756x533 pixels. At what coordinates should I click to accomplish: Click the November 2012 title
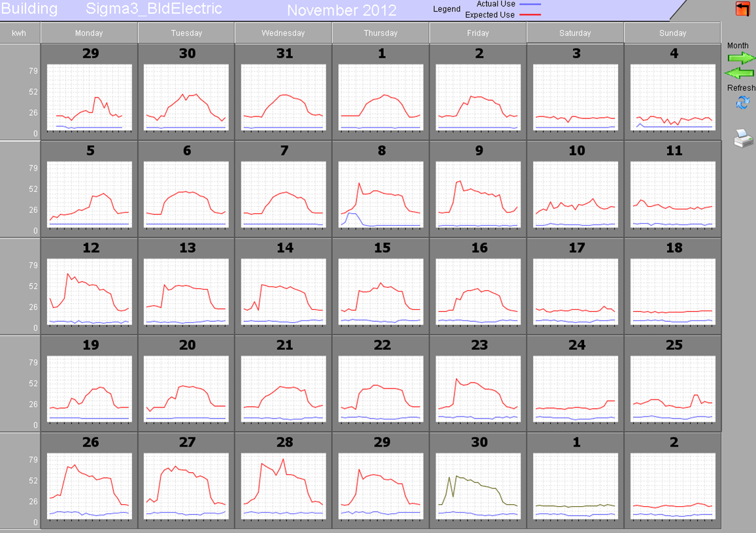[341, 10]
